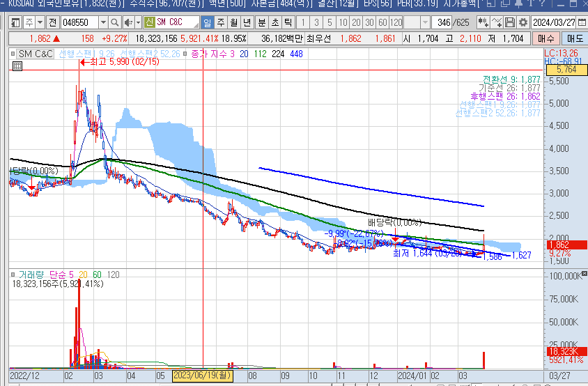Select interval 5 button
The width and height of the screenshot is (588, 386).
[330, 22]
